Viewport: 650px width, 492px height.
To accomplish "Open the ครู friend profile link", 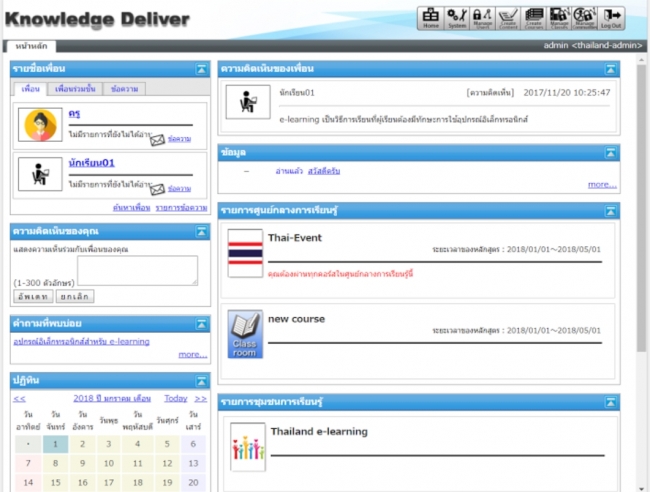I will [x=74, y=114].
